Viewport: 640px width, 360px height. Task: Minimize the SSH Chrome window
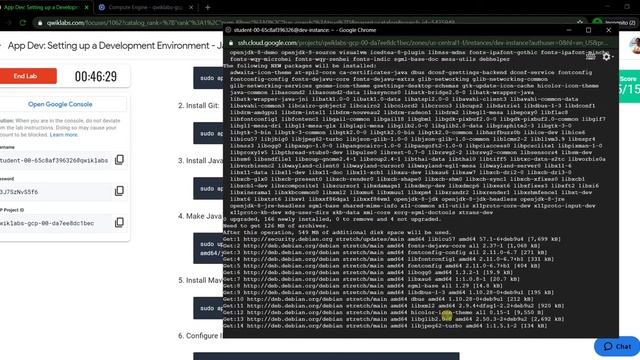(569, 30)
